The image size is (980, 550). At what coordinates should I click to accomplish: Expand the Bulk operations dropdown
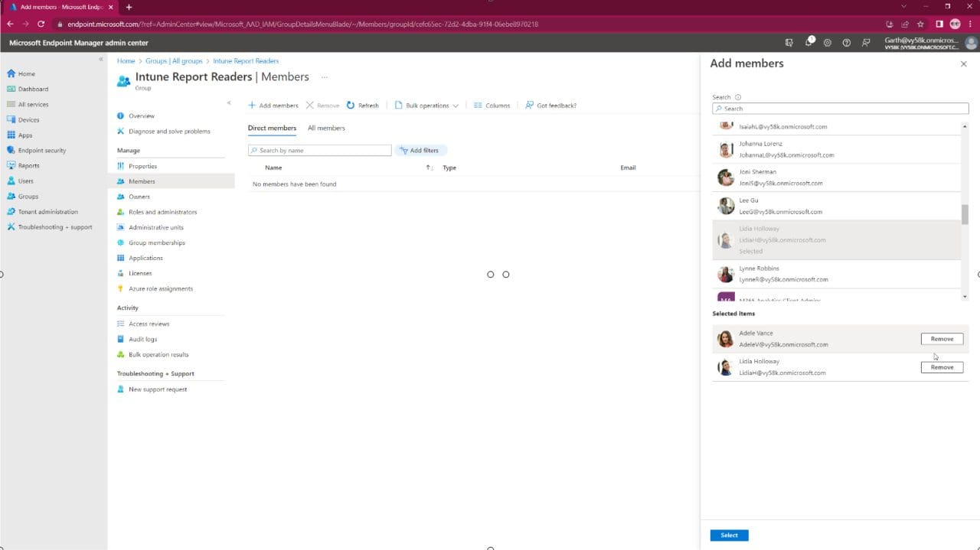coord(425,105)
